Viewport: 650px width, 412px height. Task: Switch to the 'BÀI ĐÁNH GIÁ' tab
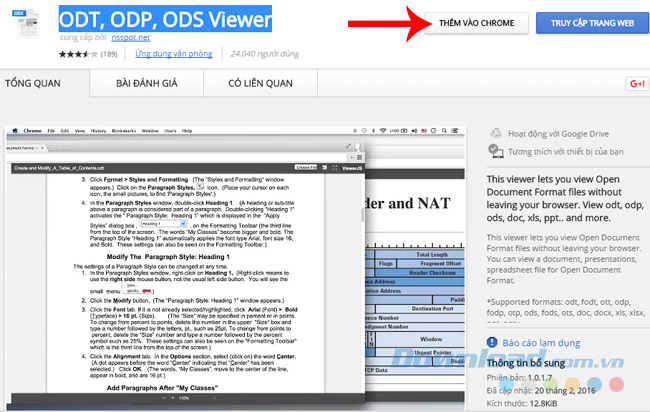[x=146, y=83]
